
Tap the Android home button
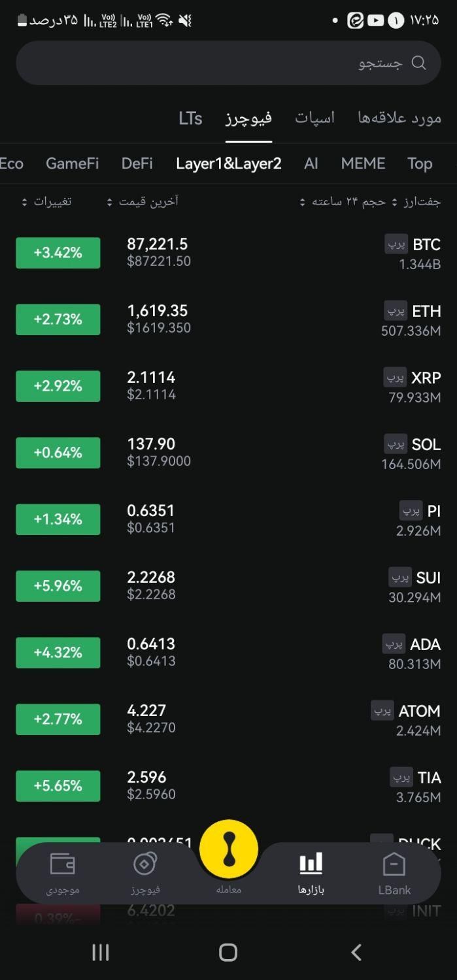[x=228, y=953]
